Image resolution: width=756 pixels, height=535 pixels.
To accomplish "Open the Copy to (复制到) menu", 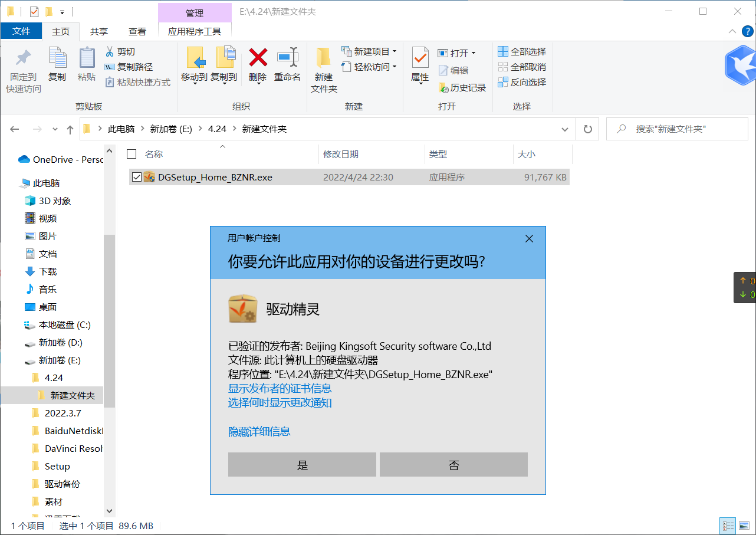I will point(224,65).
